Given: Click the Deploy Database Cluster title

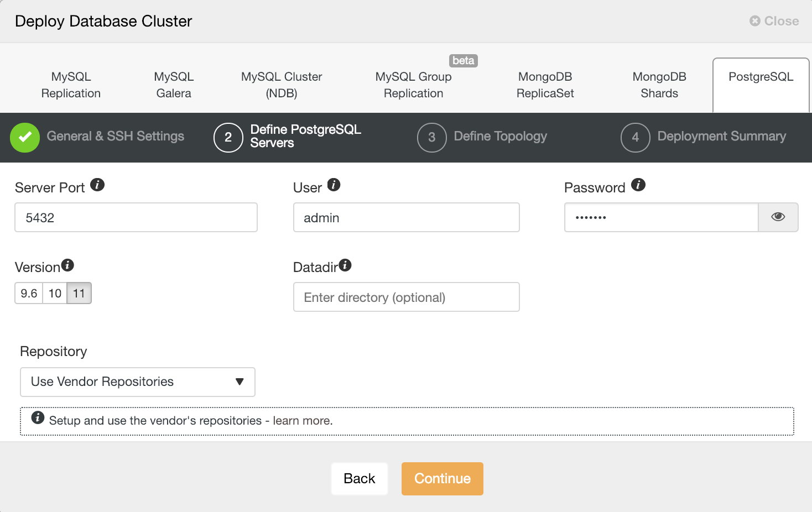Looking at the screenshot, I should pos(103,21).
